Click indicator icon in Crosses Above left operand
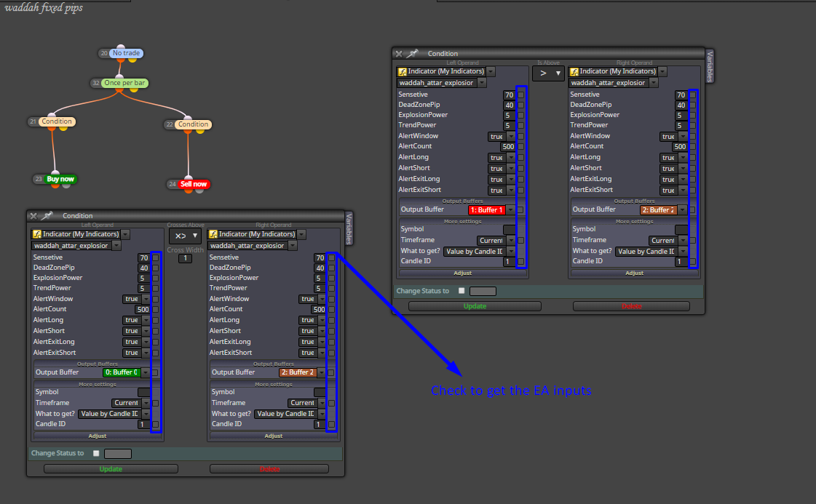 point(37,235)
